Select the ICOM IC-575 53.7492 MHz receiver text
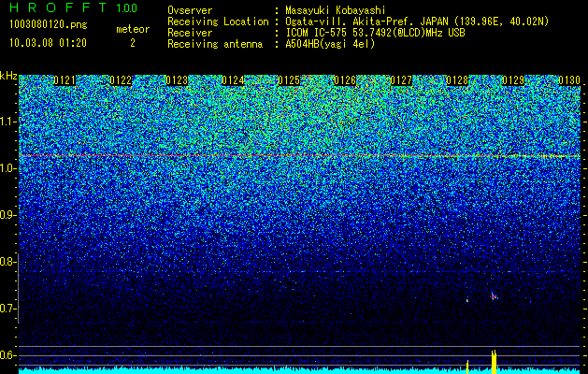This screenshot has height=374, width=588. [375, 33]
